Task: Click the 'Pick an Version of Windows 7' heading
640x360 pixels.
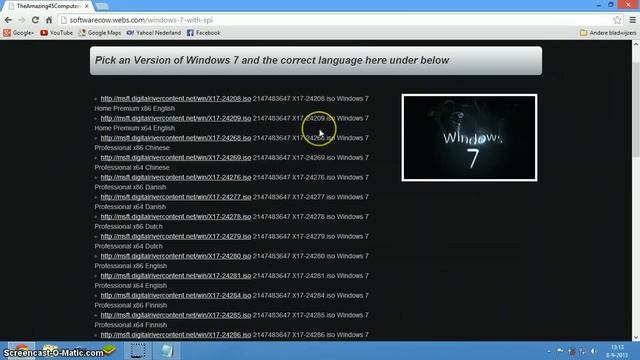Action: [272, 60]
